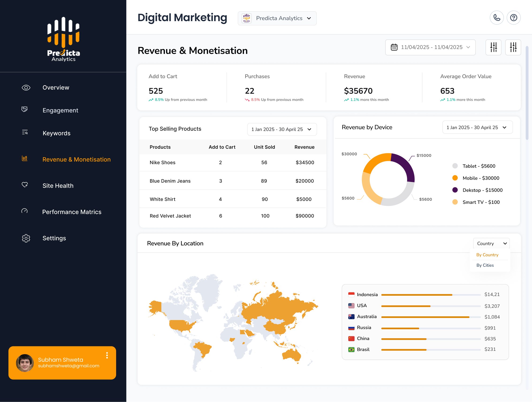Viewport: 532px width, 402px height.
Task: Click the Brasil flag icon
Action: pos(351,350)
